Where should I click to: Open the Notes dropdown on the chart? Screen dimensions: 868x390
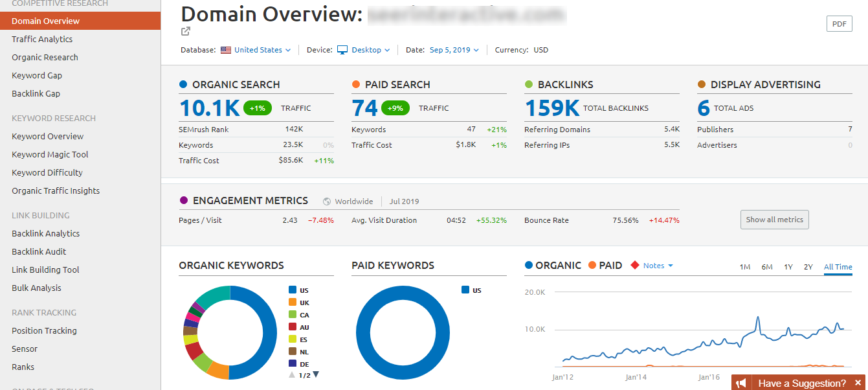(658, 266)
